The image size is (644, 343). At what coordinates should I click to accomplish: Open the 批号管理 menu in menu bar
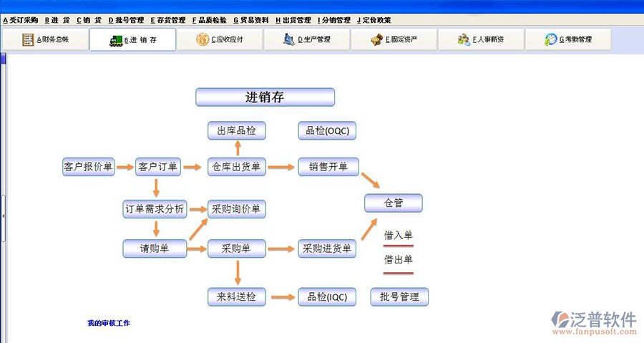126,20
